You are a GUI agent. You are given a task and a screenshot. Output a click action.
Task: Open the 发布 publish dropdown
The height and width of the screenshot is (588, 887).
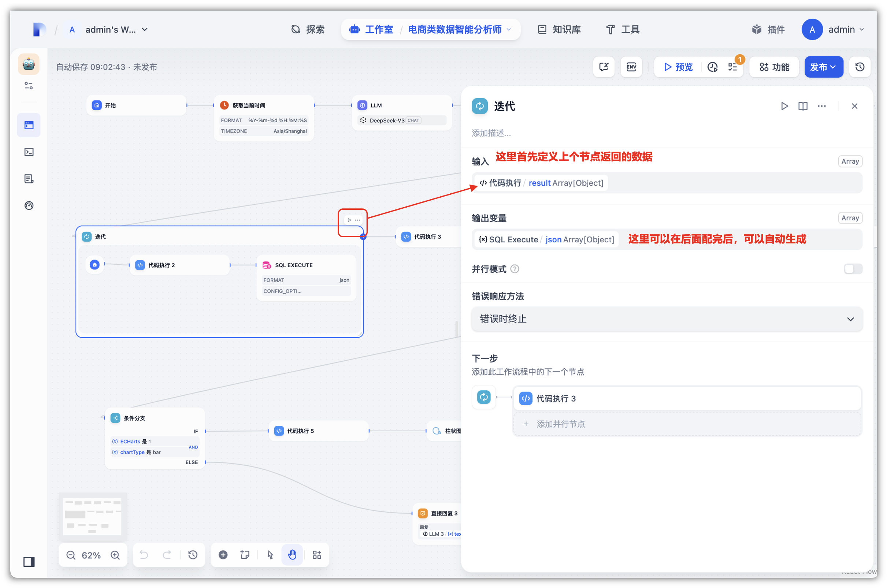(824, 67)
